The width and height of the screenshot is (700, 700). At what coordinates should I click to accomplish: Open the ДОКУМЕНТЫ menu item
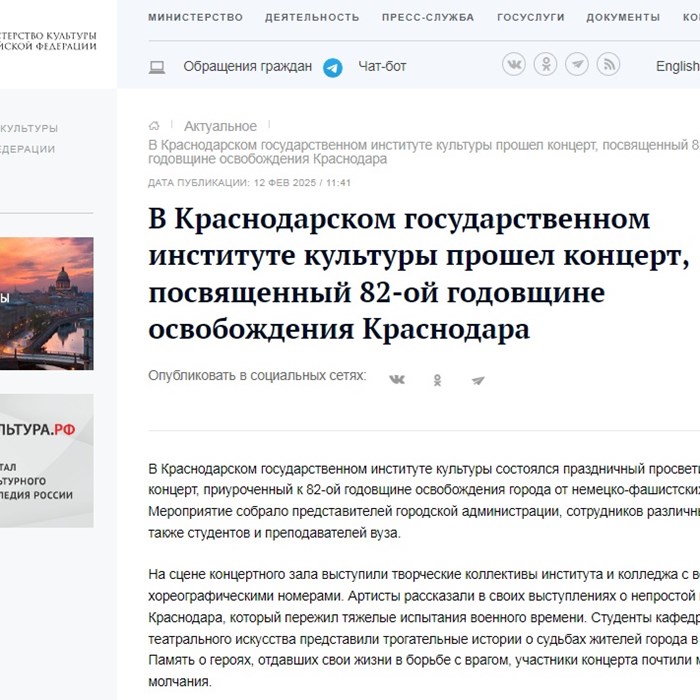point(623,17)
